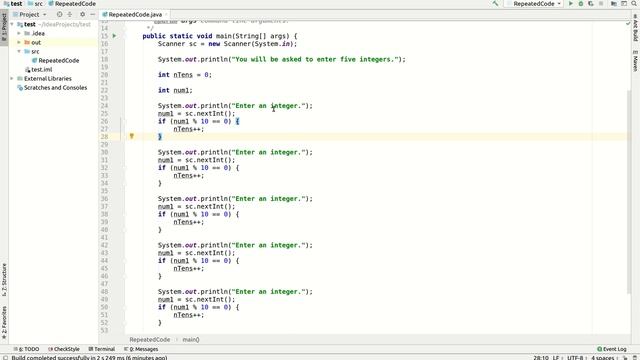The image size is (640, 360).
Task: Select RepeatedCode class in project tree
Action: pyautogui.click(x=58, y=60)
